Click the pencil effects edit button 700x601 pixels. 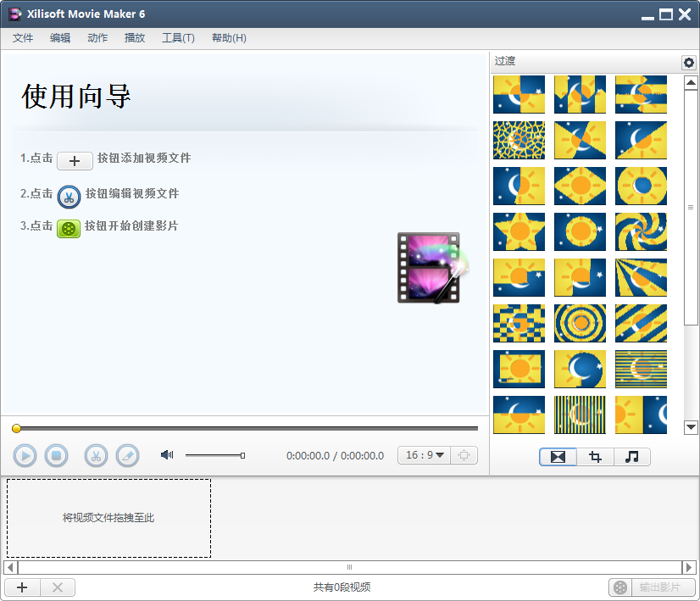pyautogui.click(x=127, y=456)
